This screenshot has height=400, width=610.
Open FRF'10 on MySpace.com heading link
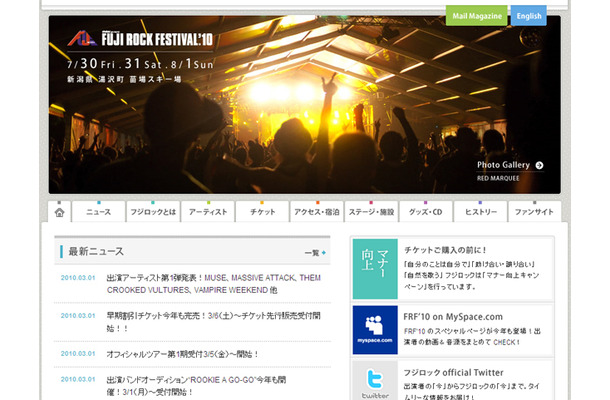[453, 317]
